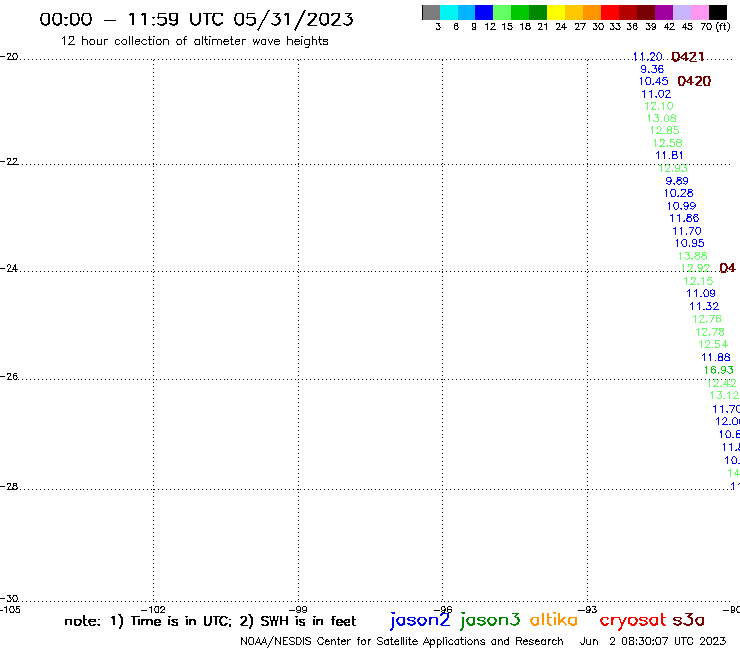The image size is (740, 650).
Task: Click the 0420 time stamp label
Action: point(694,81)
